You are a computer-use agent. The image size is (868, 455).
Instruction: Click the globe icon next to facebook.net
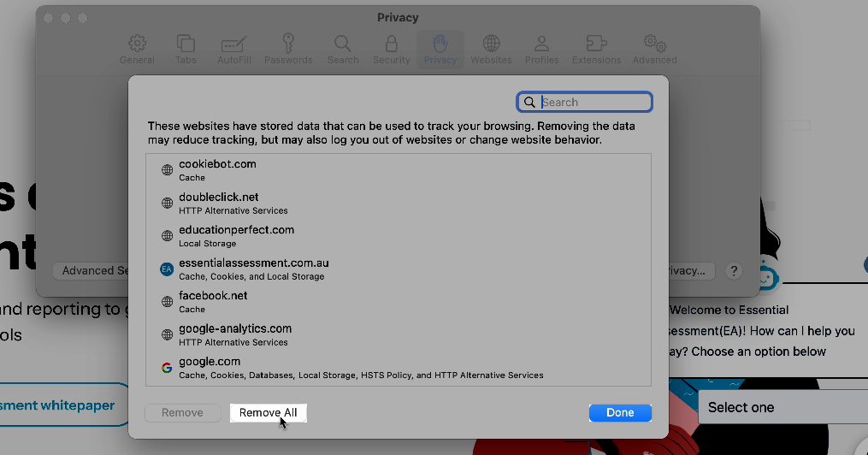point(167,302)
